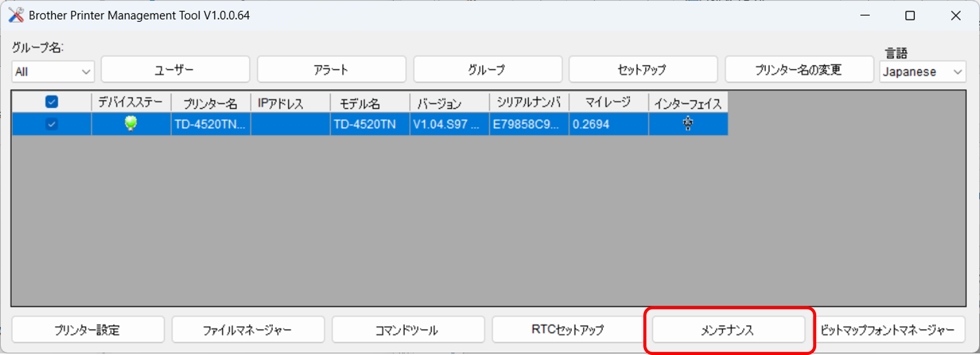980x355 pixels.
Task: Click the green device status bulb icon
Action: [131, 123]
